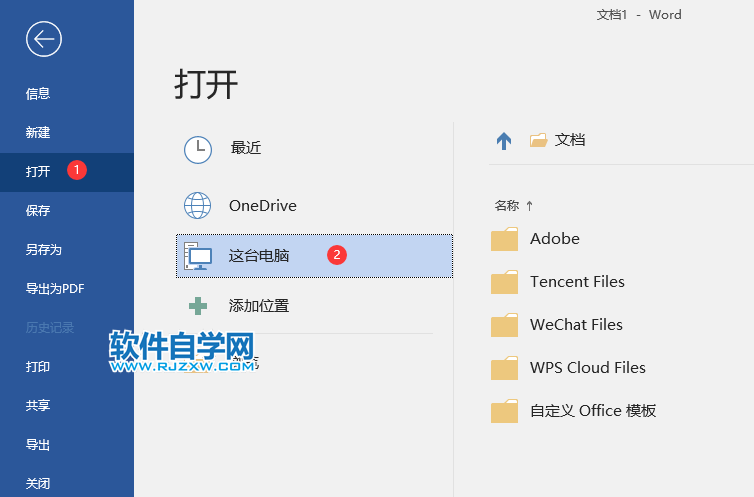Click 共享 in the left menu
The width and height of the screenshot is (754, 497).
[x=38, y=406]
